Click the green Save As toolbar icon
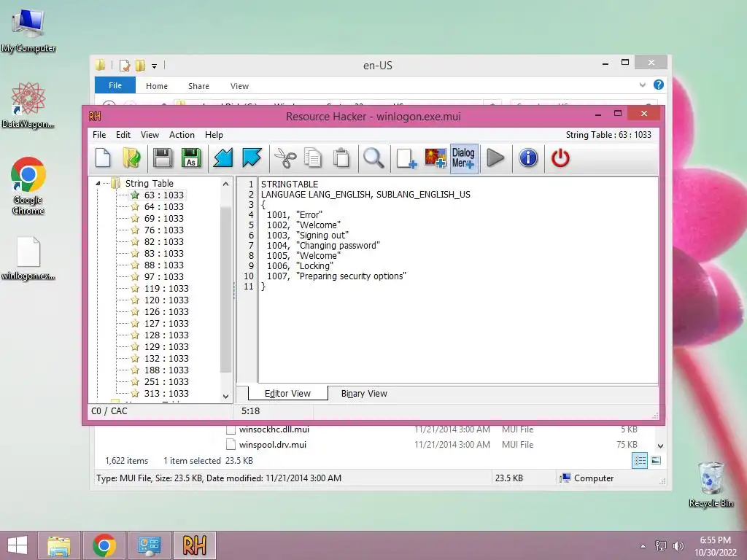 pyautogui.click(x=191, y=158)
